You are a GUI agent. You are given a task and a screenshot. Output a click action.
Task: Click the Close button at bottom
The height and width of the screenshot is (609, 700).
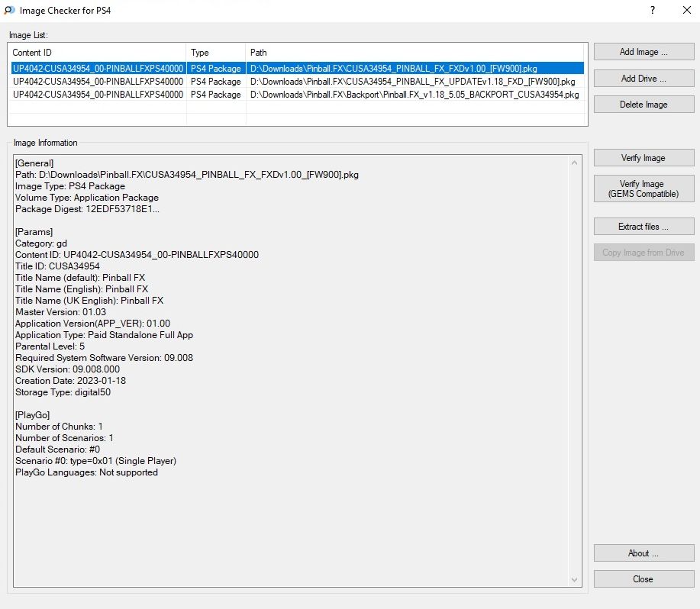point(644,579)
